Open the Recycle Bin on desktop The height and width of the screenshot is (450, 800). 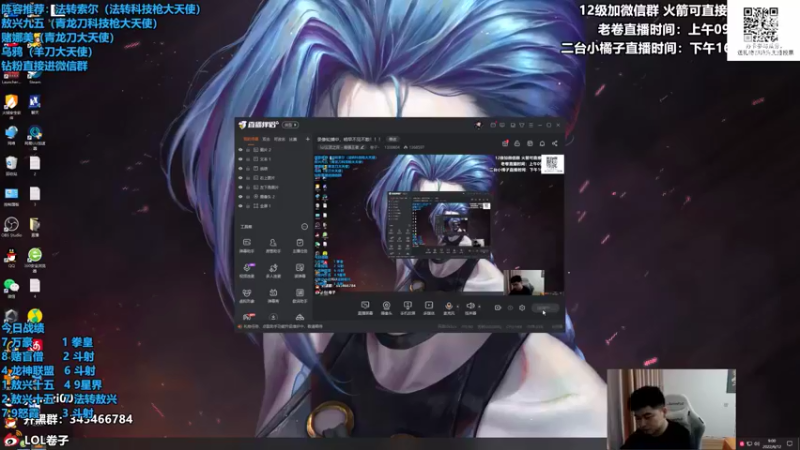pyautogui.click(x=11, y=165)
